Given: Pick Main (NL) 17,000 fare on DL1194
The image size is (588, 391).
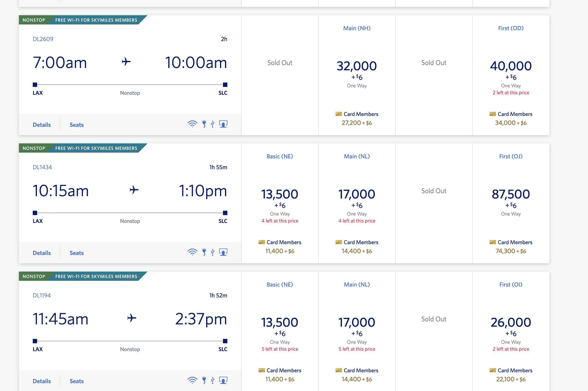Looking at the screenshot, I should 356,323.
